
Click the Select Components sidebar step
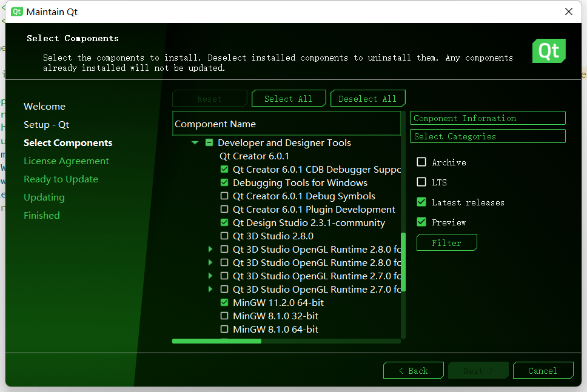click(x=68, y=143)
